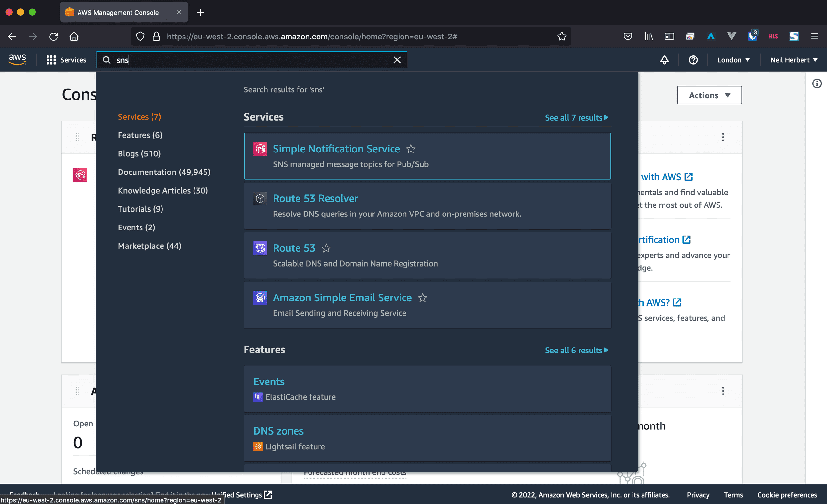The height and width of the screenshot is (504, 827).
Task: Click the padlock site info icon
Action: tap(156, 36)
